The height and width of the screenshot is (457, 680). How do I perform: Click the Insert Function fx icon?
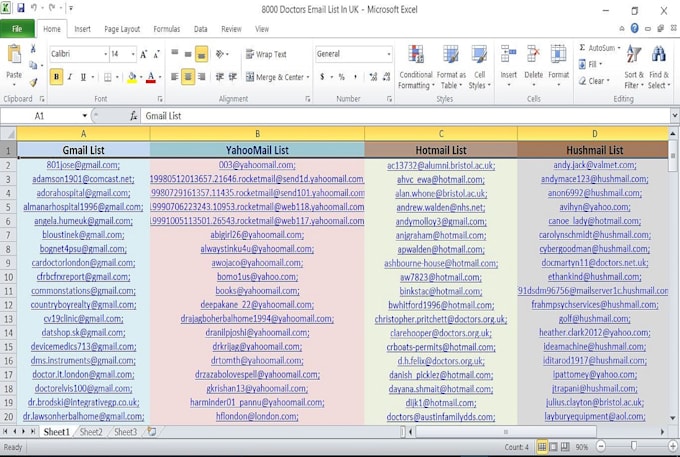(133, 116)
